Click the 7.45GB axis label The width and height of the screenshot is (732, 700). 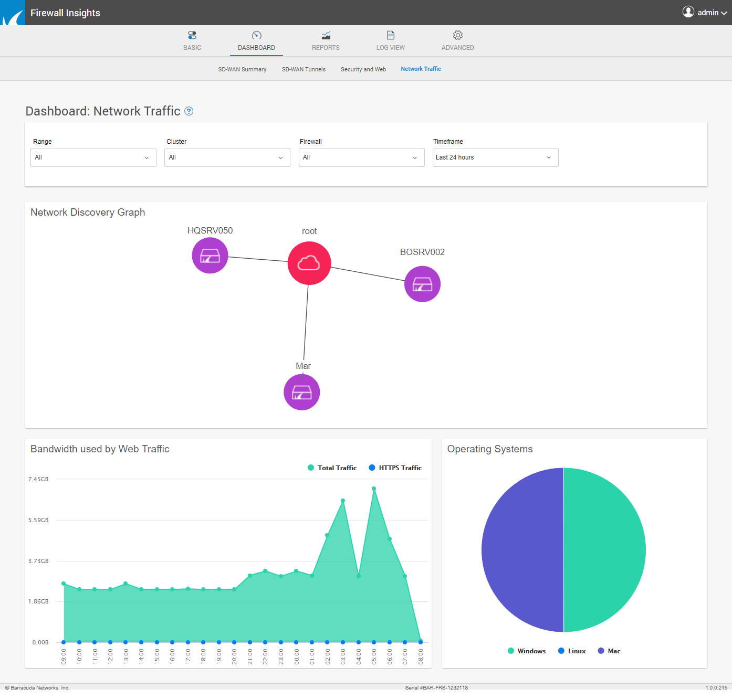pyautogui.click(x=38, y=479)
